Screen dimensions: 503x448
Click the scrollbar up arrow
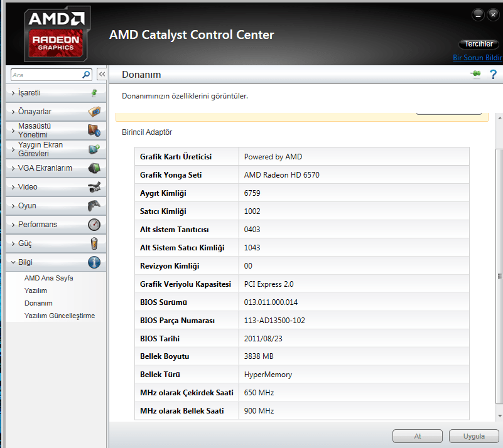point(499,118)
